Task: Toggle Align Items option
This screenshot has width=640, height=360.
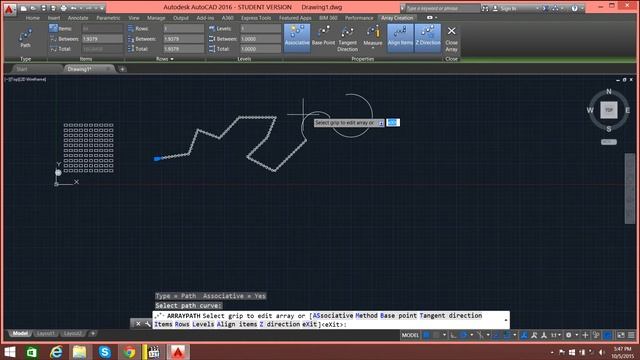Action: pyautogui.click(x=400, y=38)
